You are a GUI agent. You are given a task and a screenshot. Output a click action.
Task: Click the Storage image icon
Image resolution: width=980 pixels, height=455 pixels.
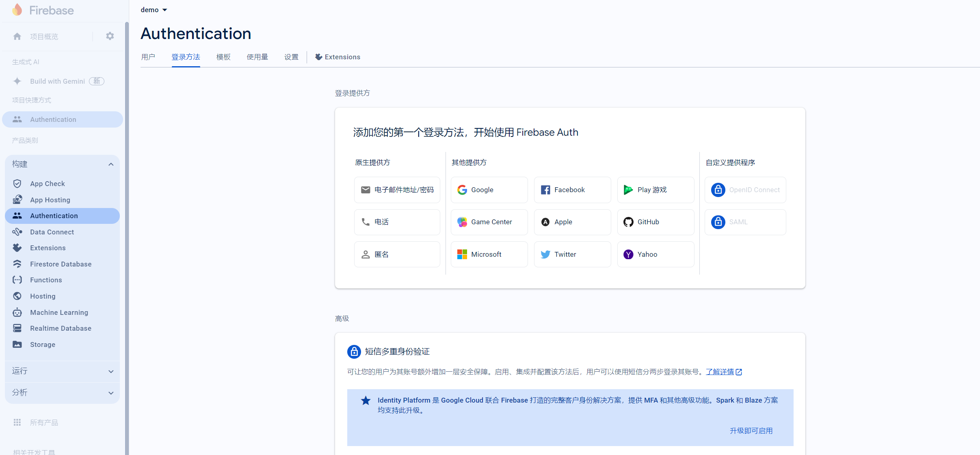pos(17,344)
